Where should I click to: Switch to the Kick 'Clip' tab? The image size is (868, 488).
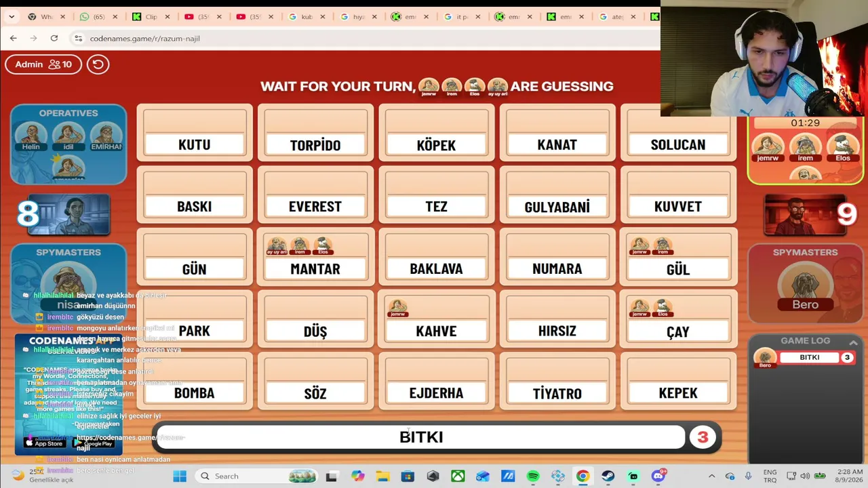146,17
